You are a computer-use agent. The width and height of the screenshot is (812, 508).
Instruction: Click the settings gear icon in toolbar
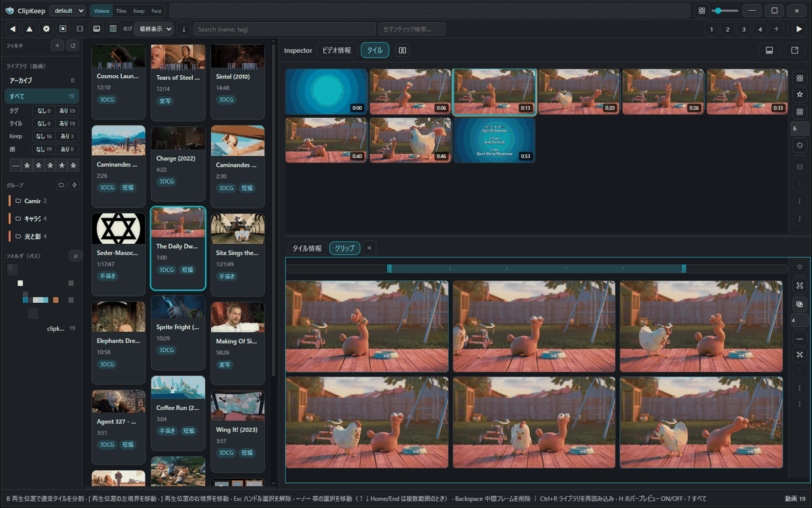46,29
